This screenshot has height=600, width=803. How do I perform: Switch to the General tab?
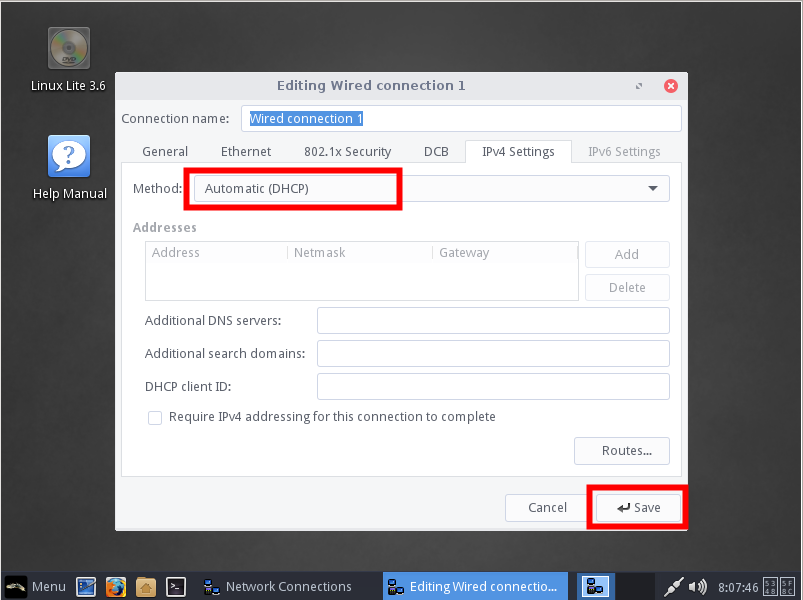[165, 152]
